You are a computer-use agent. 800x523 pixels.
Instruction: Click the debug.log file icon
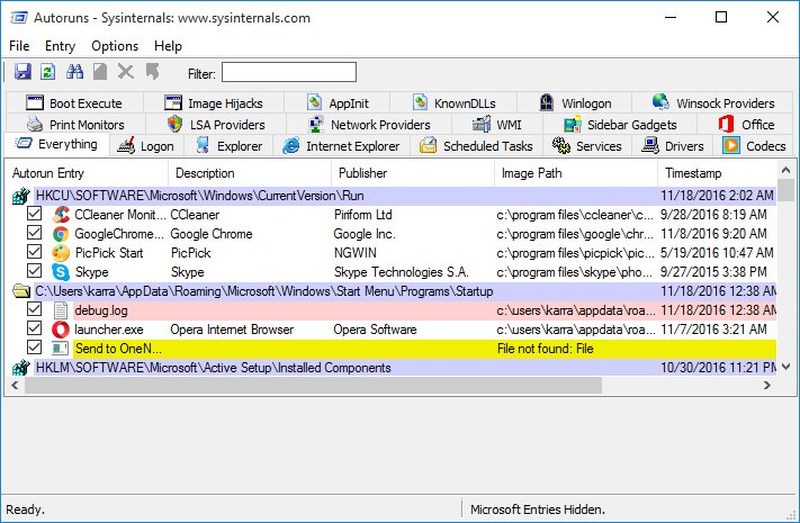[x=61, y=310]
